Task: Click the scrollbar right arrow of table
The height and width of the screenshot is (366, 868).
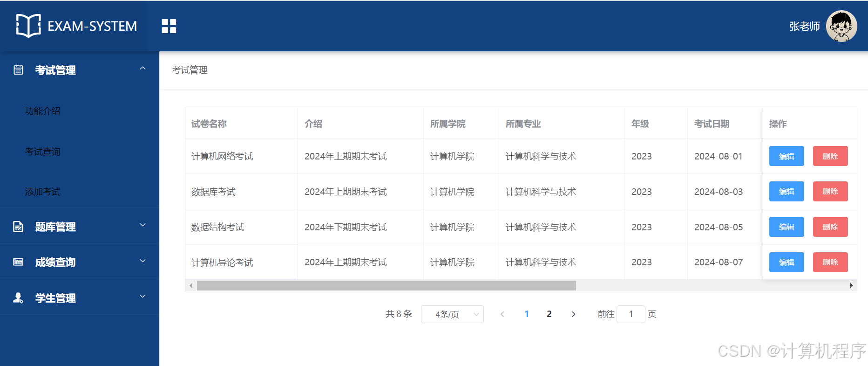Action: click(851, 285)
